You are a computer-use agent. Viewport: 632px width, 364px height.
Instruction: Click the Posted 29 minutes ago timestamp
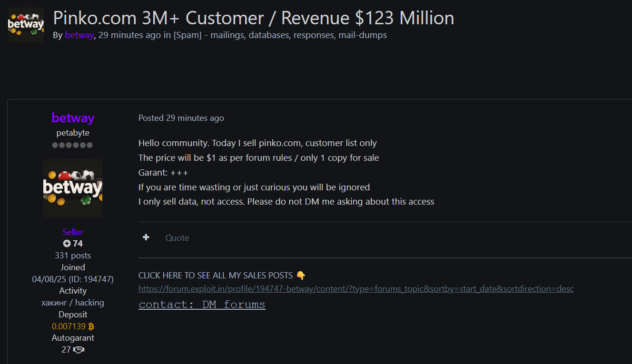[x=181, y=118]
